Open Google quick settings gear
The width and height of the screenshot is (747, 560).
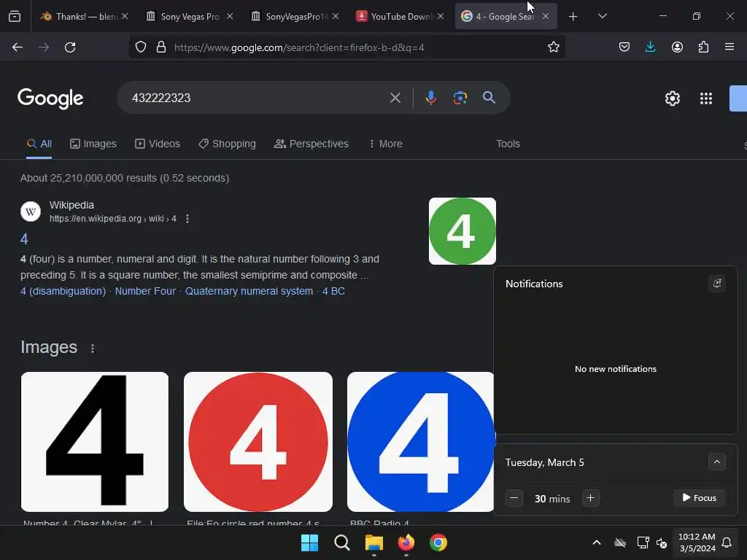pyautogui.click(x=672, y=98)
